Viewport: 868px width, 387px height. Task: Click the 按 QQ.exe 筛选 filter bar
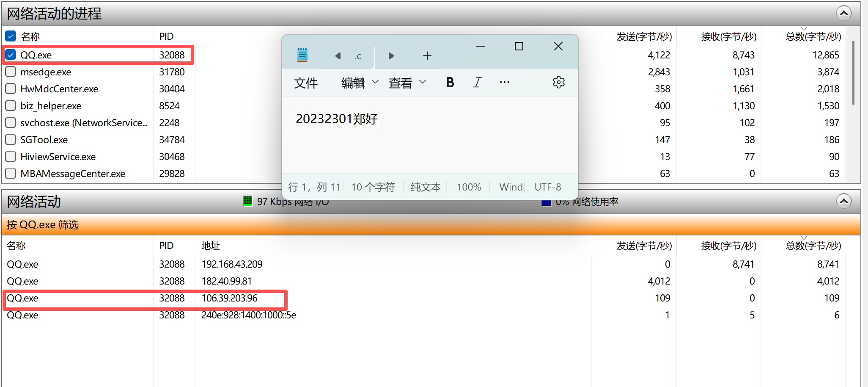431,224
